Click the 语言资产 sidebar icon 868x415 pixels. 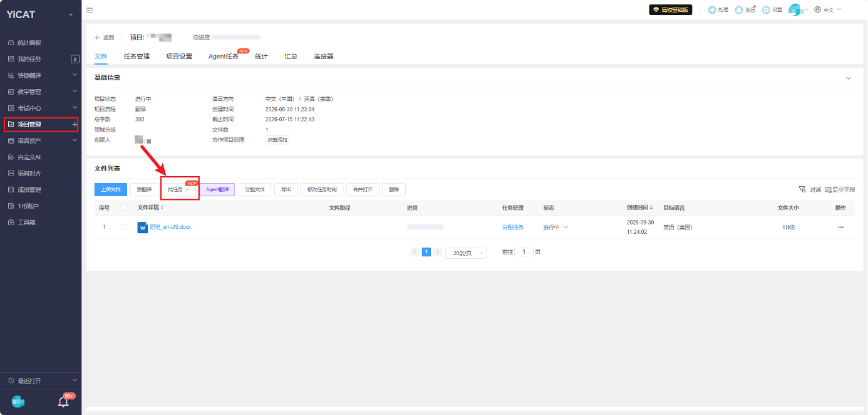click(11, 140)
